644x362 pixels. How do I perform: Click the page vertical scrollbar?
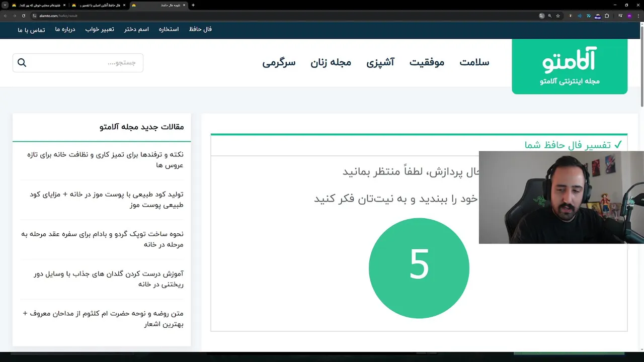(x=641, y=65)
